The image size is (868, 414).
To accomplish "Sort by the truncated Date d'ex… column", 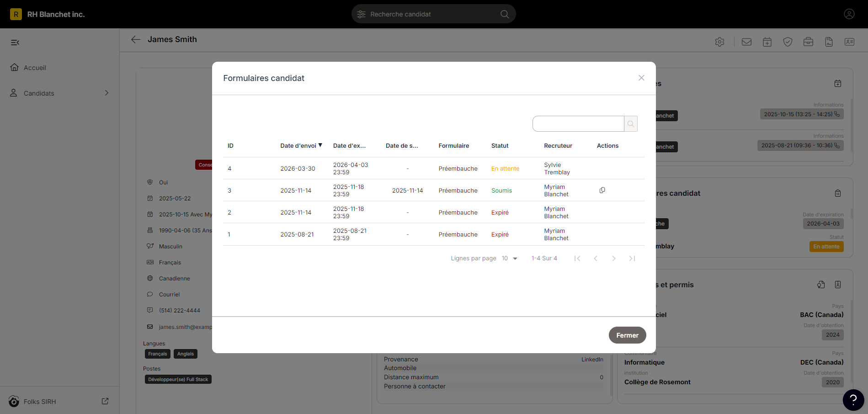I will pyautogui.click(x=349, y=146).
